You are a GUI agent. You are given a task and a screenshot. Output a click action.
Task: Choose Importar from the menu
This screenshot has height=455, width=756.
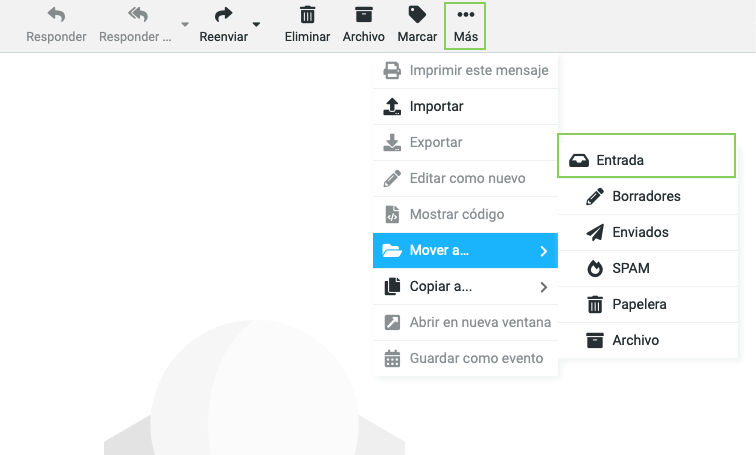click(x=465, y=107)
